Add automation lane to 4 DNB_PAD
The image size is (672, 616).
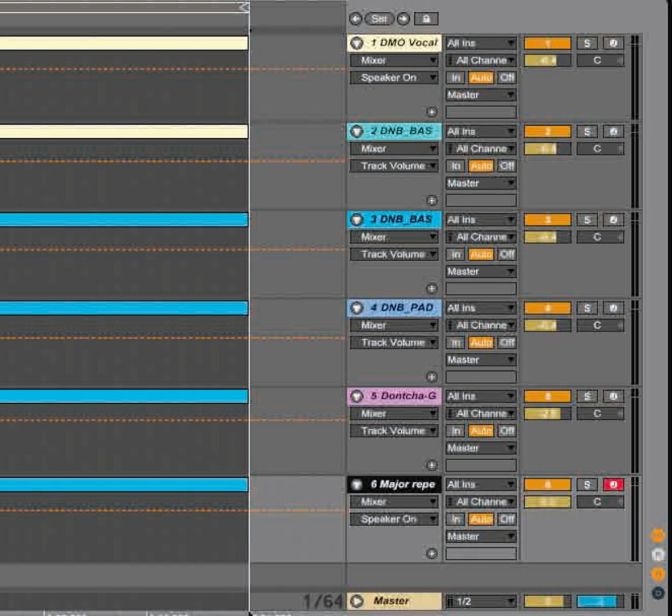coord(431,377)
